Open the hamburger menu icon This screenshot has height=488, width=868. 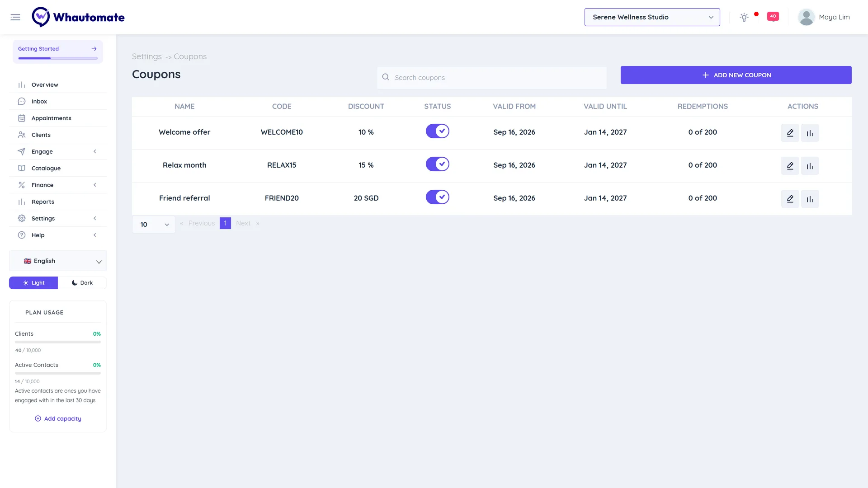click(x=15, y=17)
